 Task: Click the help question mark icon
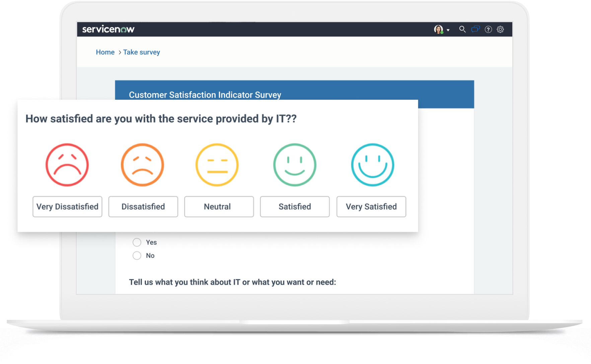[x=488, y=29]
